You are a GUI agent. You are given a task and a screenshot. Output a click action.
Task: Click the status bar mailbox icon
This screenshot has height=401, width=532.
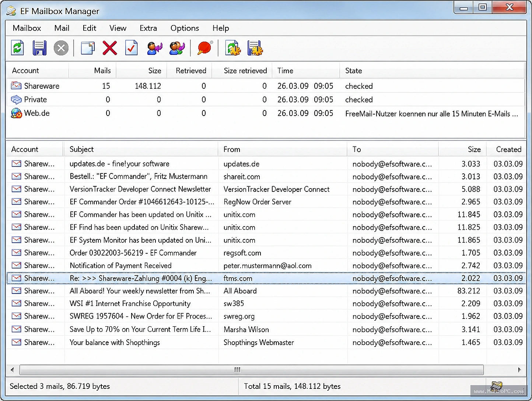pyautogui.click(x=497, y=386)
